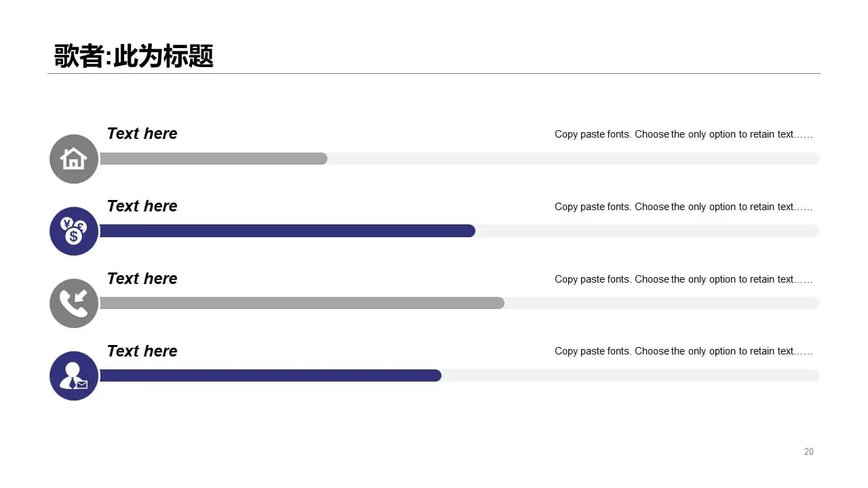Click the filled gray bar beside house icon

click(x=214, y=159)
